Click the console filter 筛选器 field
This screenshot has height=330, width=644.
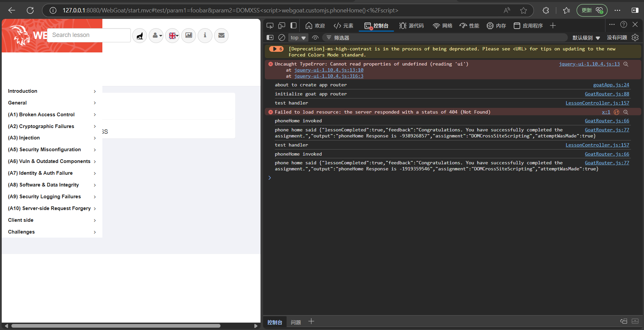pyautogui.click(x=445, y=38)
